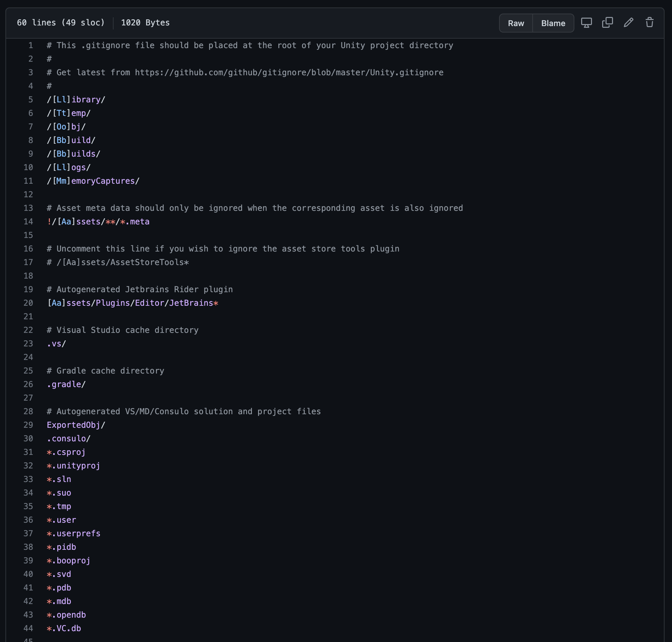The height and width of the screenshot is (642, 672).
Task: Select line number 29
Action: tap(28, 425)
